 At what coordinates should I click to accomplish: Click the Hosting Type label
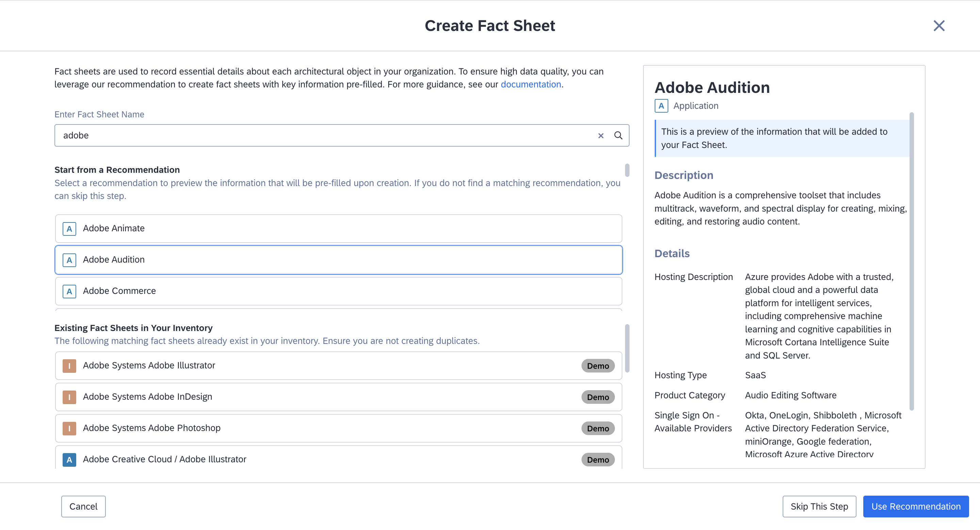(x=680, y=375)
